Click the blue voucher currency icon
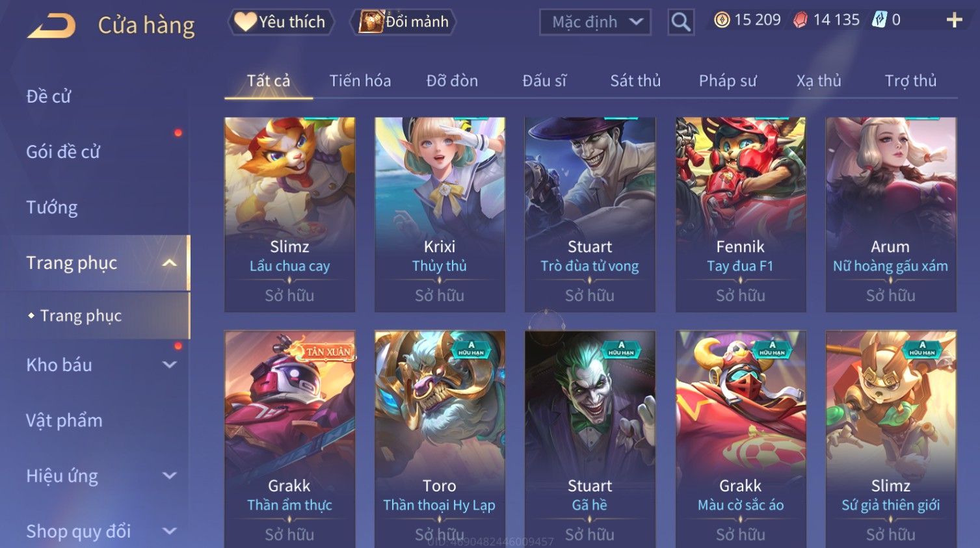The width and height of the screenshot is (980, 548). 879,20
